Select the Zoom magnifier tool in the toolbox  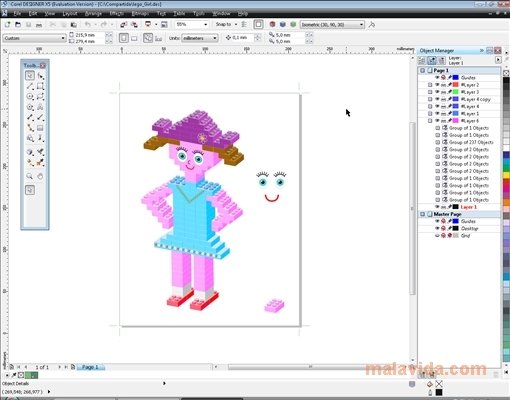point(30,176)
